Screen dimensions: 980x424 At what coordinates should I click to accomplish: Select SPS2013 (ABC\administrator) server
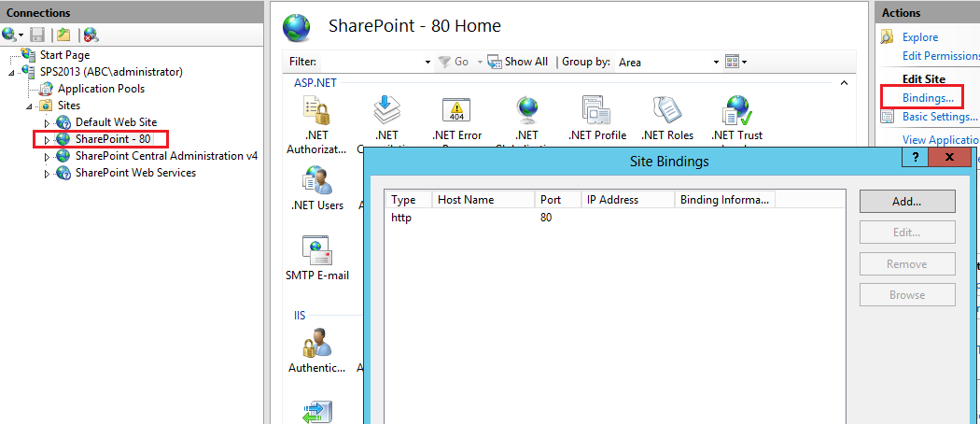pos(111,72)
